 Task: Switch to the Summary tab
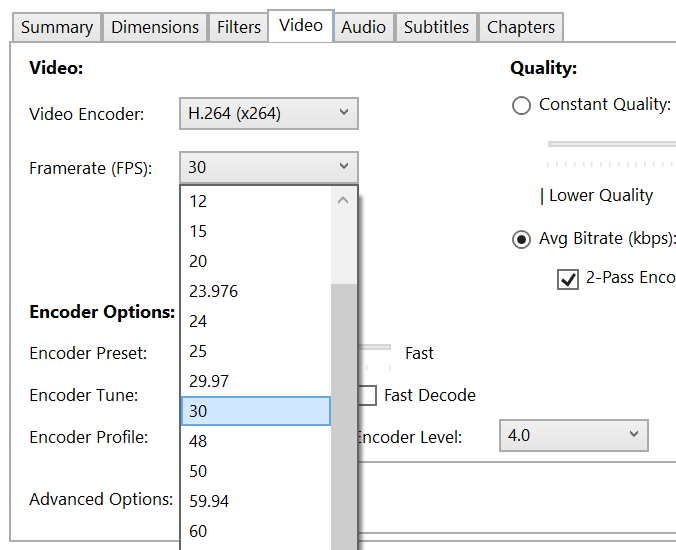57,27
